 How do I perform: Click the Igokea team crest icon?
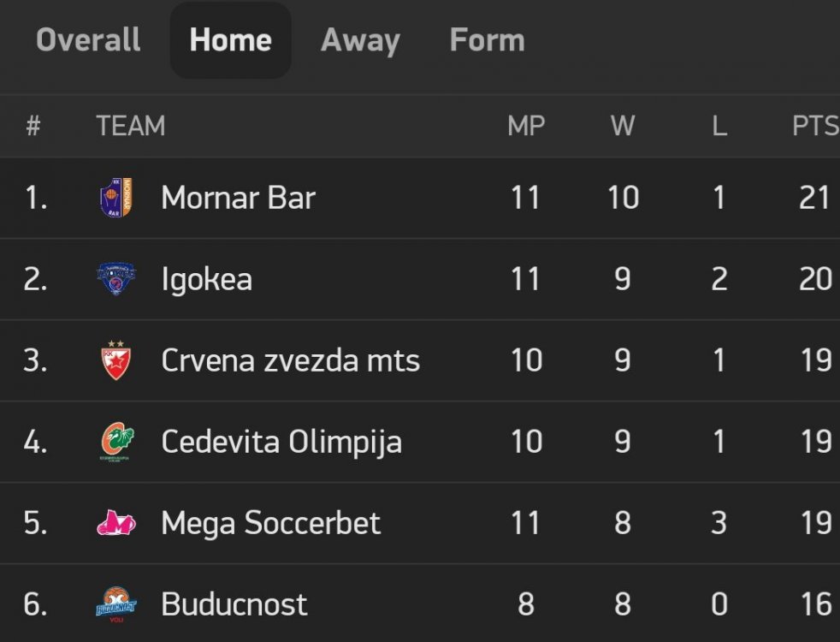tap(115, 279)
